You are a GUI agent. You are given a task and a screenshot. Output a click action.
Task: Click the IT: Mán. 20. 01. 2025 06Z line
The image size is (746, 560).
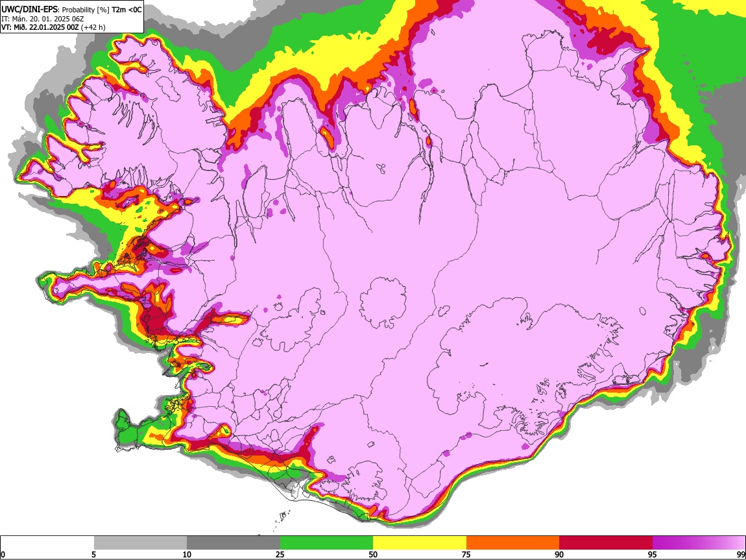(x=42, y=19)
